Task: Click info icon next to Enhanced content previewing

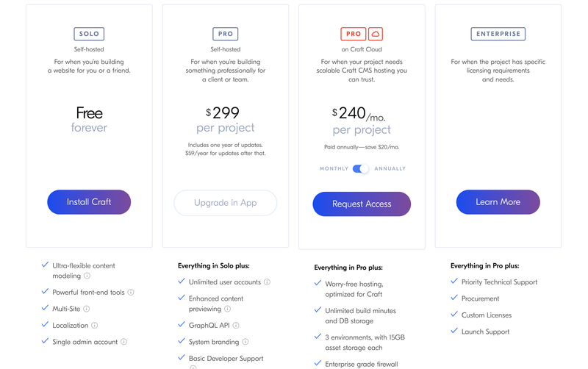Action: pos(228,309)
